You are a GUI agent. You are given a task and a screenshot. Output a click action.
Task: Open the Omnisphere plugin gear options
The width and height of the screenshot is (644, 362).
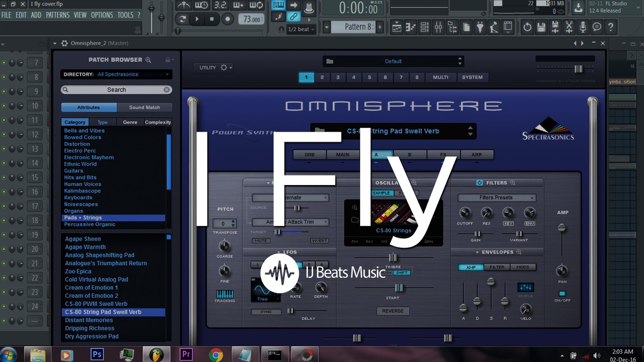point(64,43)
